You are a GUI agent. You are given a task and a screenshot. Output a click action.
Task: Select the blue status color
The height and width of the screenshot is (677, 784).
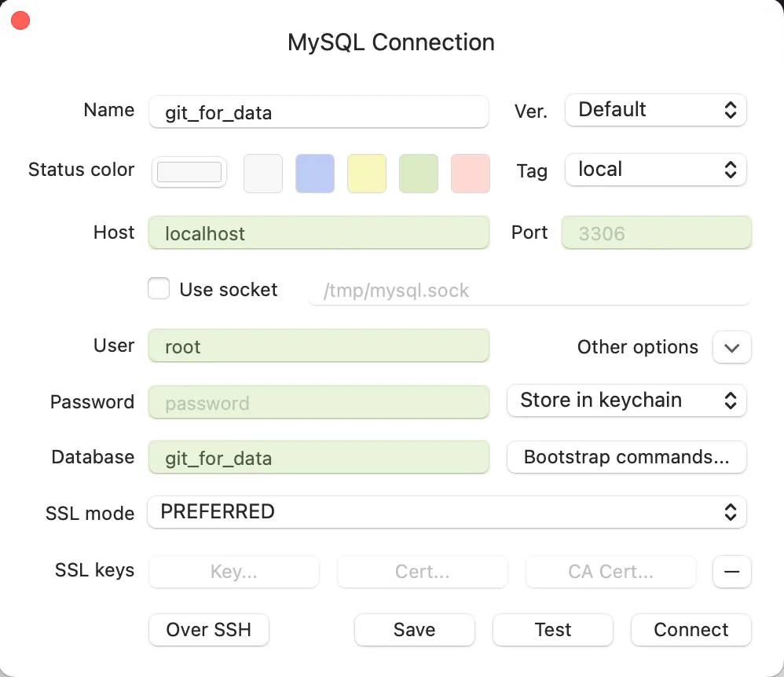(315, 174)
